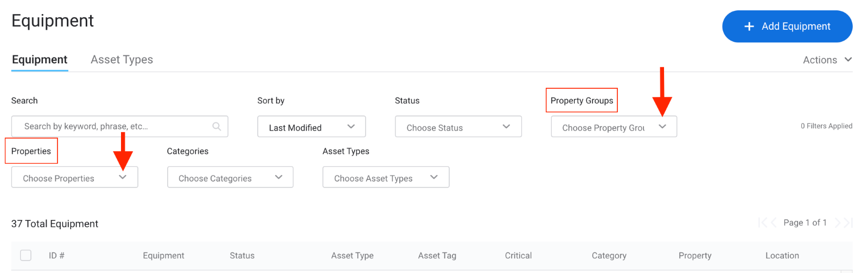868x273 pixels.
Task: Click the Property column header
Action: (x=694, y=256)
